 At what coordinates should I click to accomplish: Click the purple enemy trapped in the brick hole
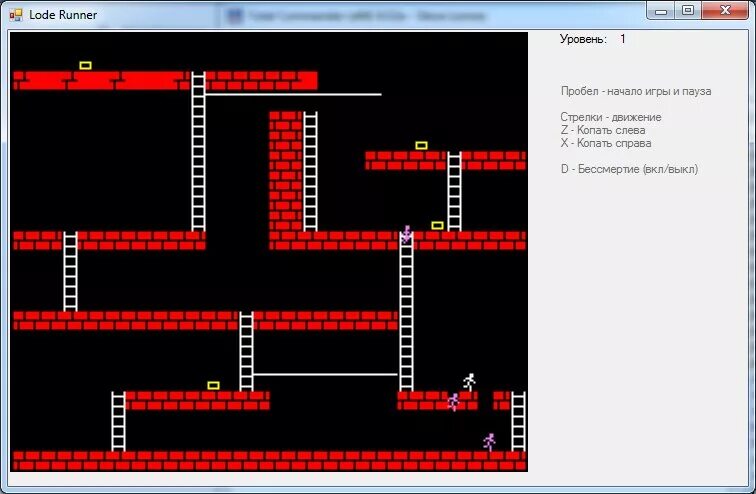453,402
